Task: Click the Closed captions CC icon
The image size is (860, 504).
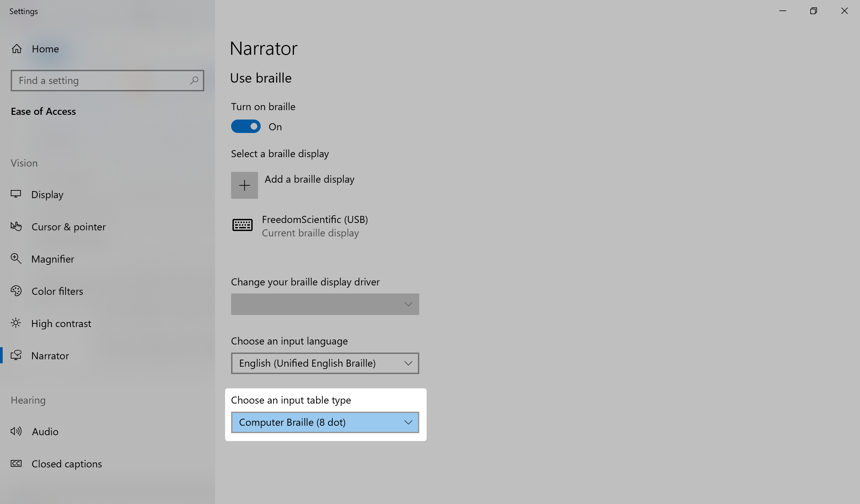Action: point(16,463)
